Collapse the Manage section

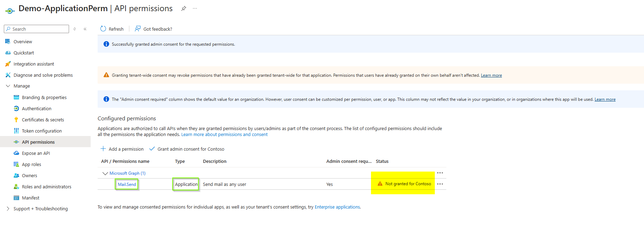tap(8, 86)
